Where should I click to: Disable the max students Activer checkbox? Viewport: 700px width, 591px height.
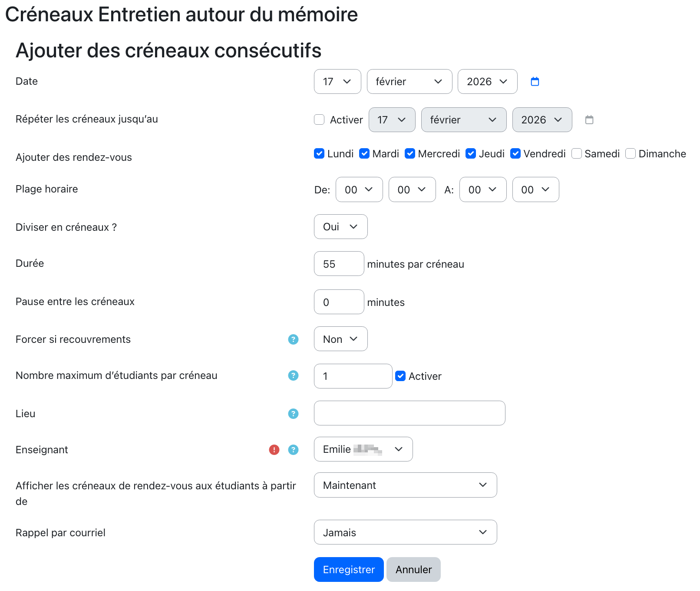[x=400, y=376]
